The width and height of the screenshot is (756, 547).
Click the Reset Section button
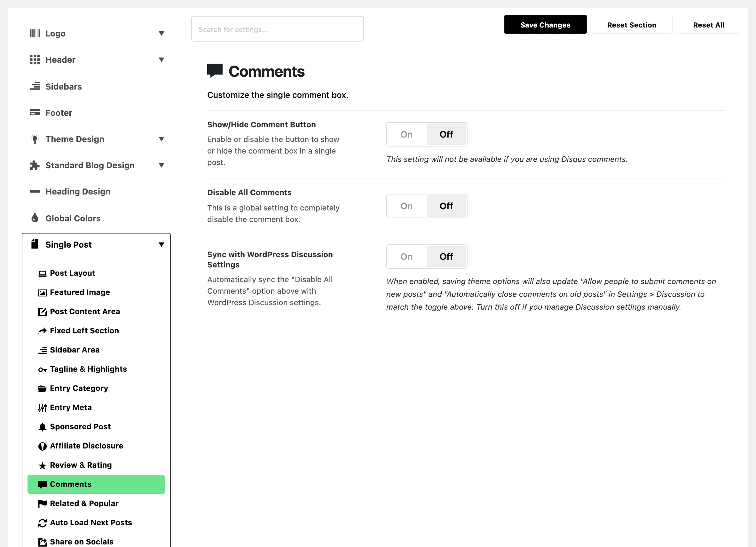[x=631, y=25]
